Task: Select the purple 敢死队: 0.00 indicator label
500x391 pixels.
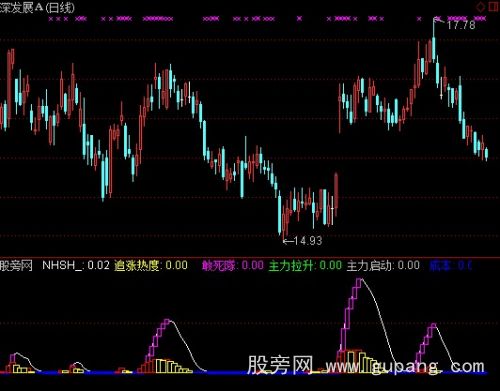Action: [x=233, y=266]
